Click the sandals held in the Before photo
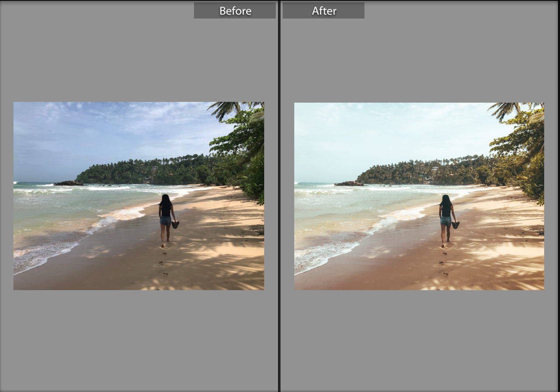This screenshot has width=560, height=392. click(175, 225)
